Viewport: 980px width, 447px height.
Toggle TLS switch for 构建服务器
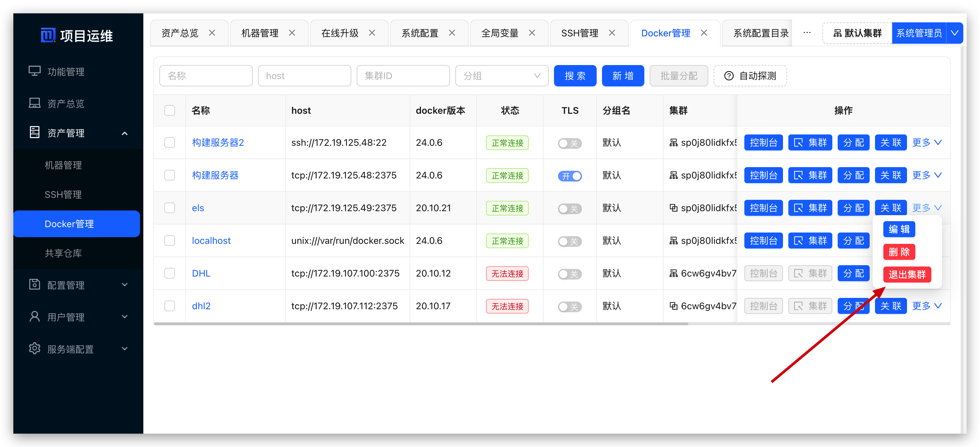[x=570, y=176]
